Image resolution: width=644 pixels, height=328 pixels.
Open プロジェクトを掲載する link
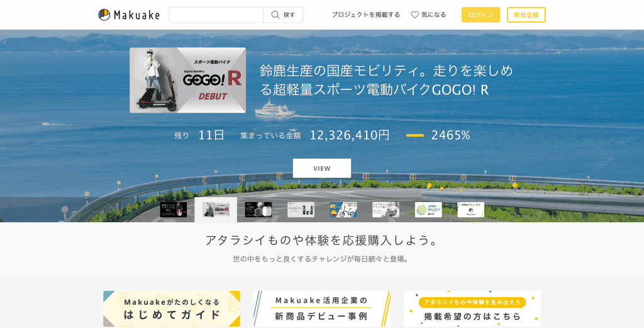coord(365,15)
